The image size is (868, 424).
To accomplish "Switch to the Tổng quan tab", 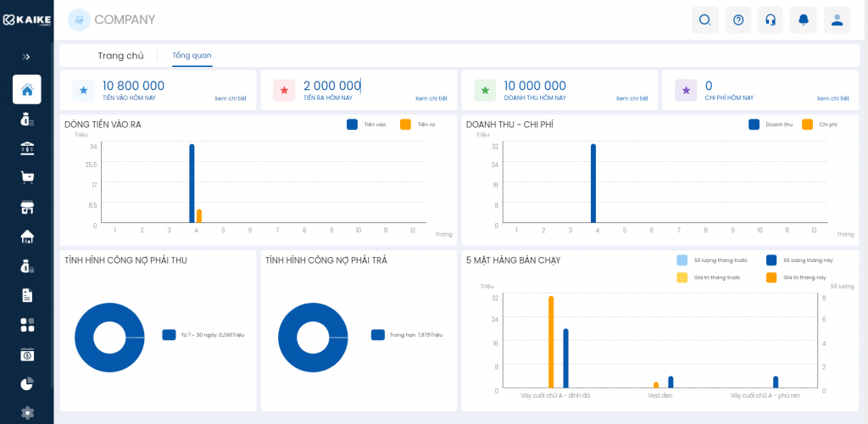I will tap(192, 55).
